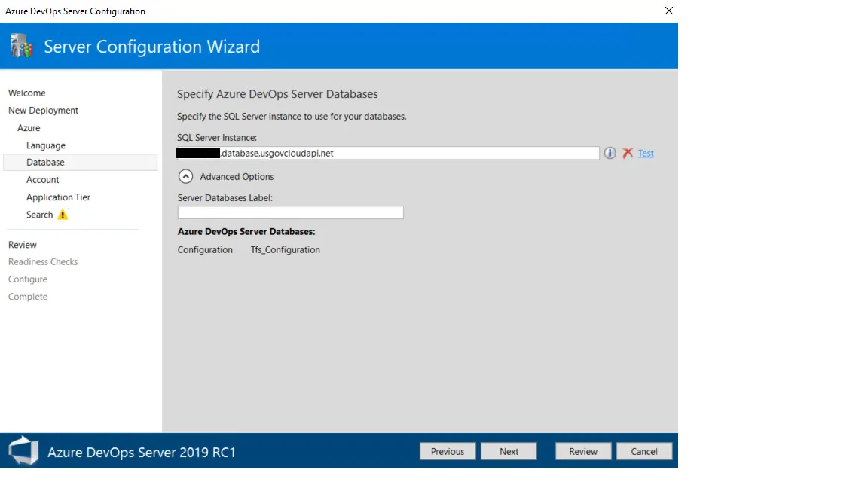Open the Review button in footer

point(583,452)
